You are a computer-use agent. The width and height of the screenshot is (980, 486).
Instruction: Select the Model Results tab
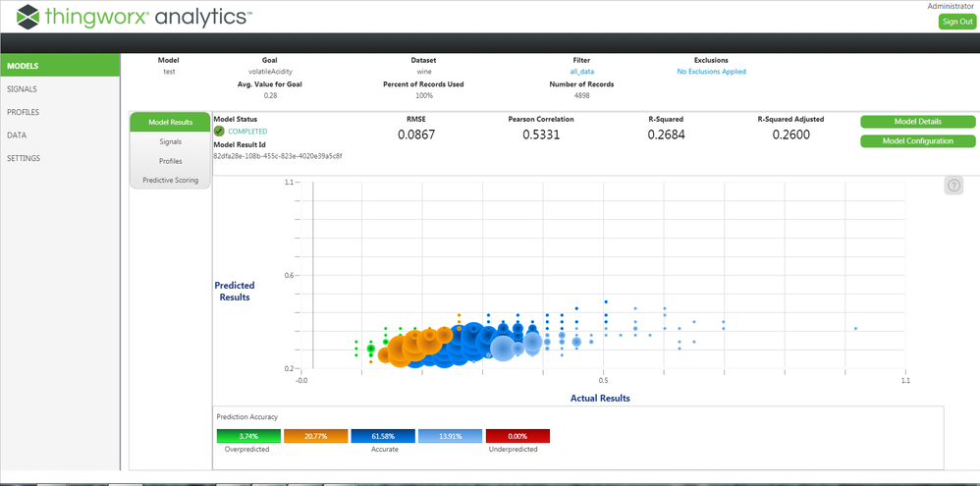170,123
